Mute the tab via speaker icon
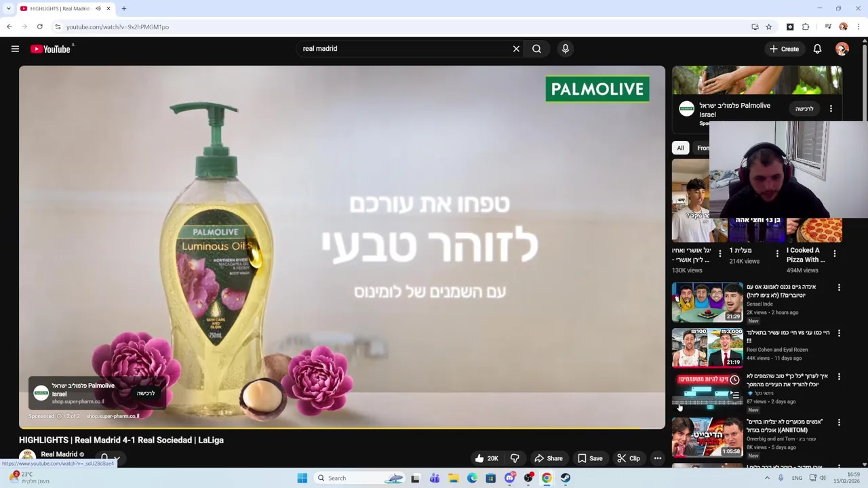The image size is (868, 488). (98, 9)
